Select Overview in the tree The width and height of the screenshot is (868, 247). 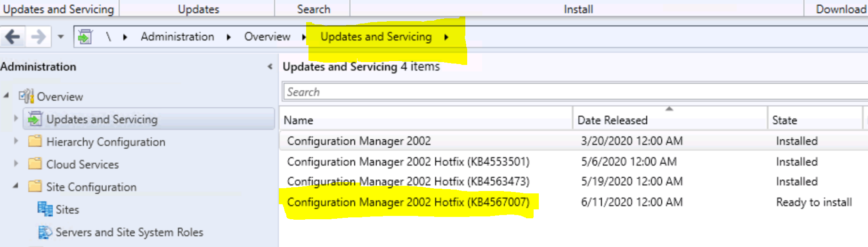tap(60, 96)
